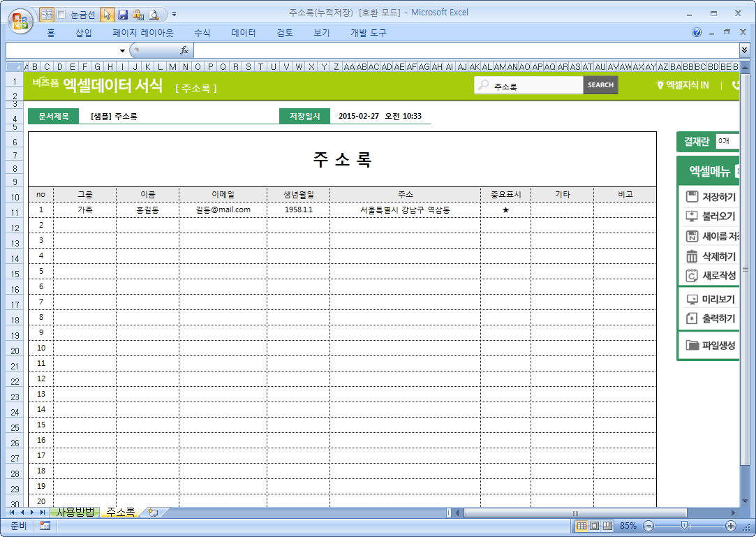
Task: Select the 홍길동 name cell
Action: [x=147, y=210]
